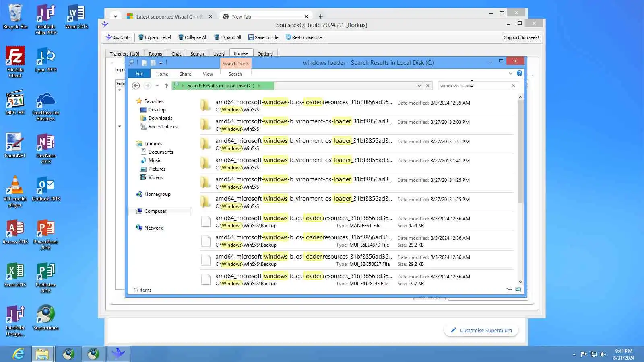The height and width of the screenshot is (362, 644).
Task: Click Re-Browse User in Soulseek toolbar
Action: 304,37
